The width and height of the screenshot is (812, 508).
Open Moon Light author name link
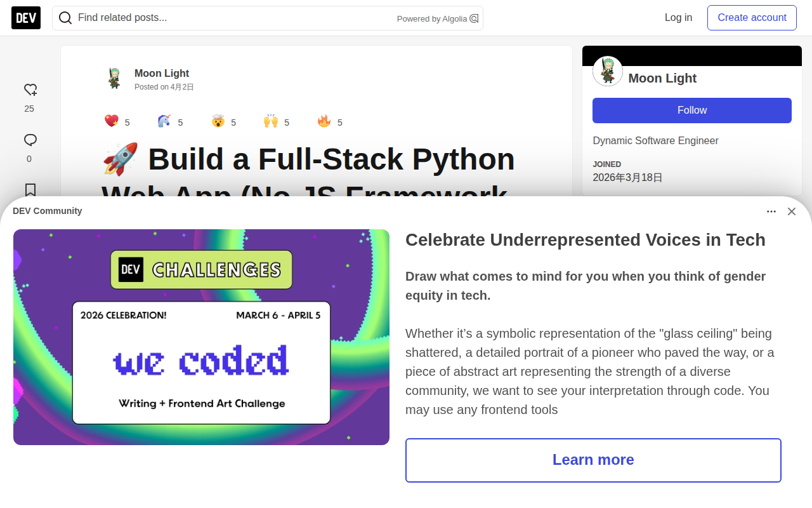162,73
